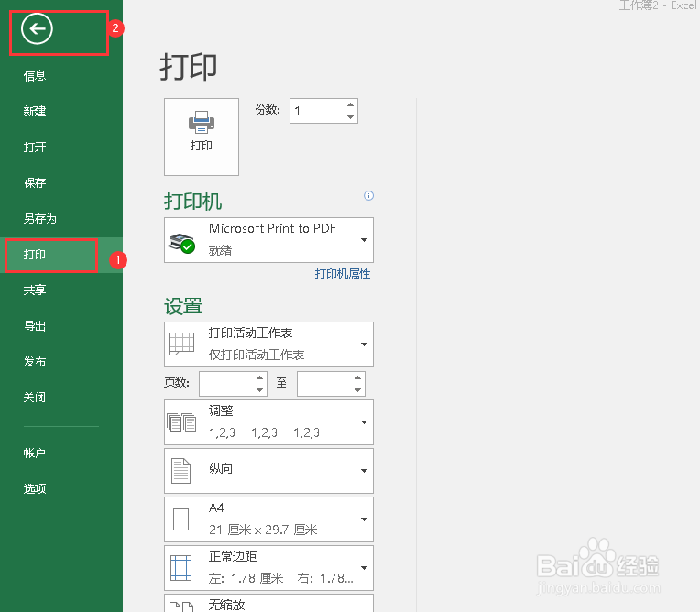This screenshot has height=612, width=700.
Task: Click the normal margins icon
Action: point(180,568)
